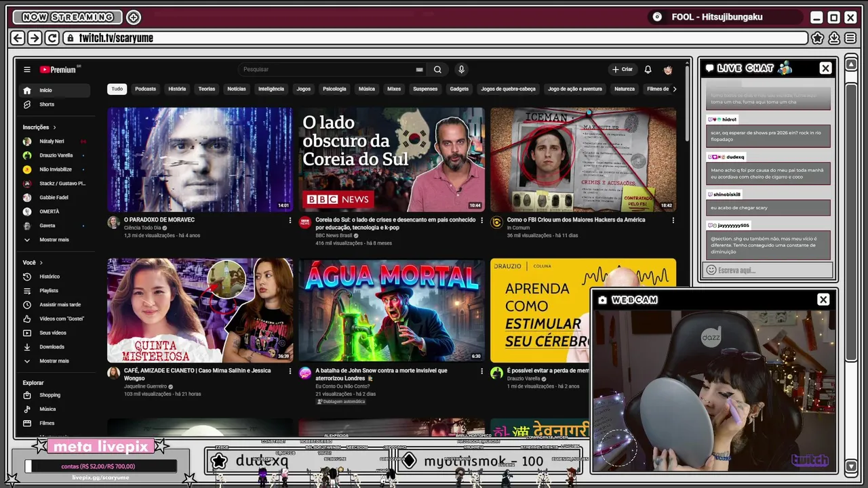Select the Inteligência filter chip
The height and width of the screenshot is (488, 868).
click(271, 89)
